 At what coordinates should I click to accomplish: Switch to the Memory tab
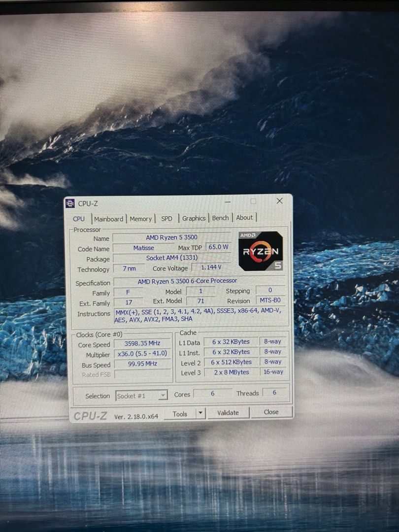click(x=140, y=219)
